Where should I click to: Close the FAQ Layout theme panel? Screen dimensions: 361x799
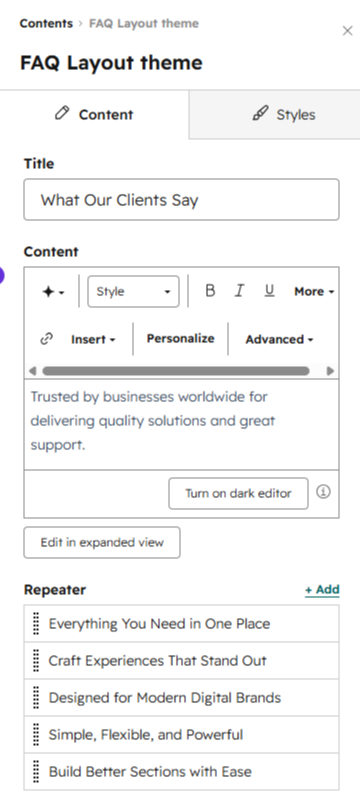coord(347,31)
